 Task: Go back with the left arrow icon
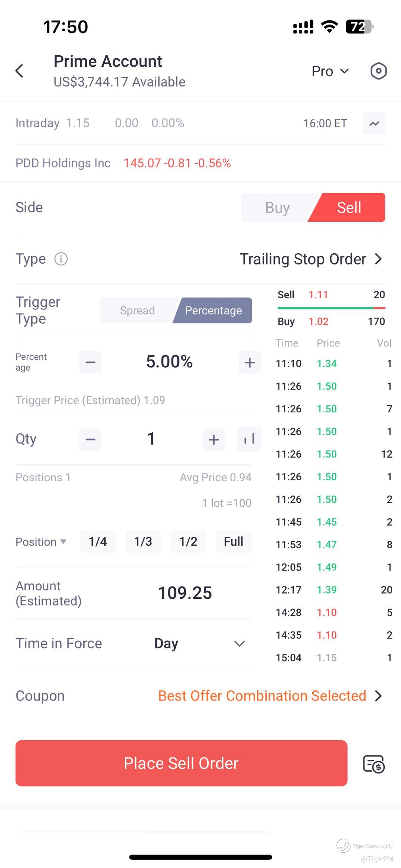point(19,71)
